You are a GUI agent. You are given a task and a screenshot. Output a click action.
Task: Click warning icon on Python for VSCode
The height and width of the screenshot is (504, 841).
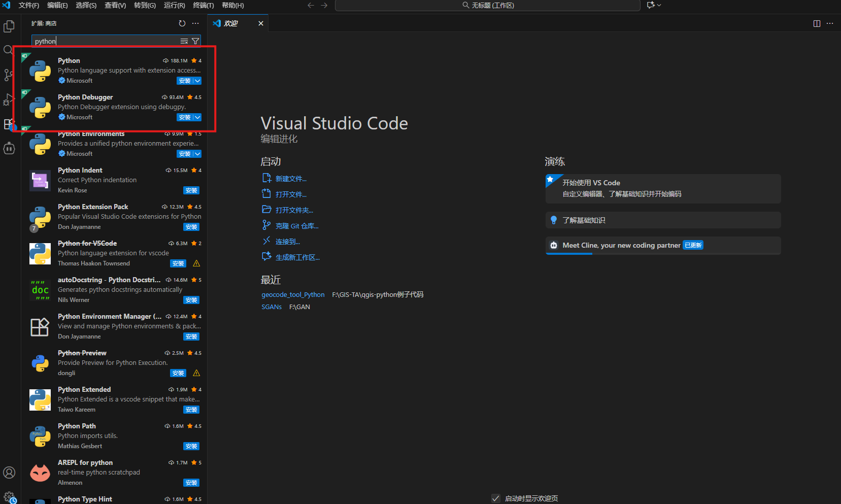tap(196, 263)
